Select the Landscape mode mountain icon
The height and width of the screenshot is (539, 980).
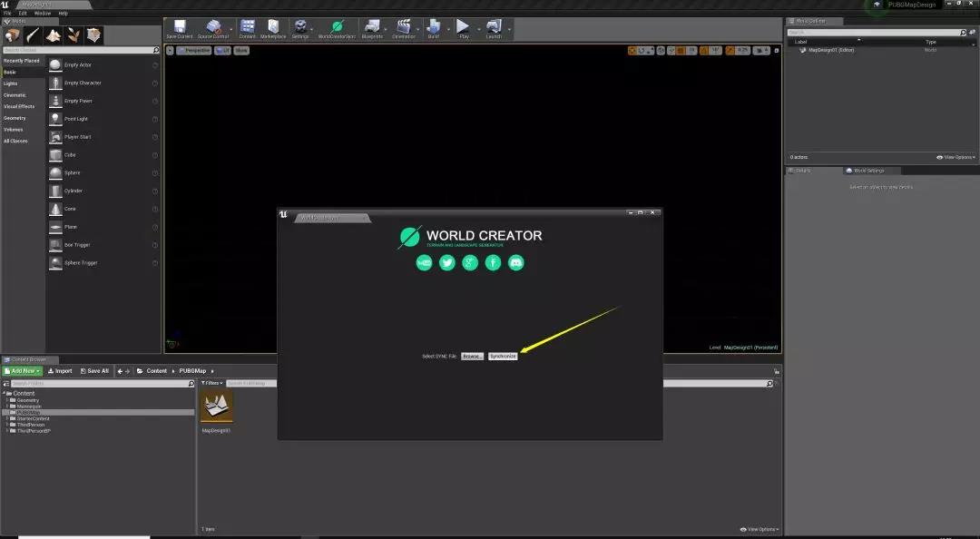coord(54,35)
